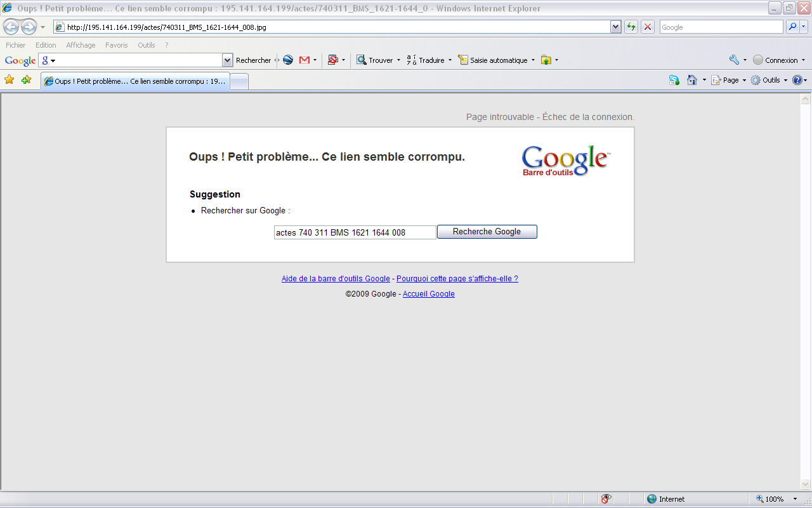
Task: Click the address bar URL field
Action: [331, 27]
